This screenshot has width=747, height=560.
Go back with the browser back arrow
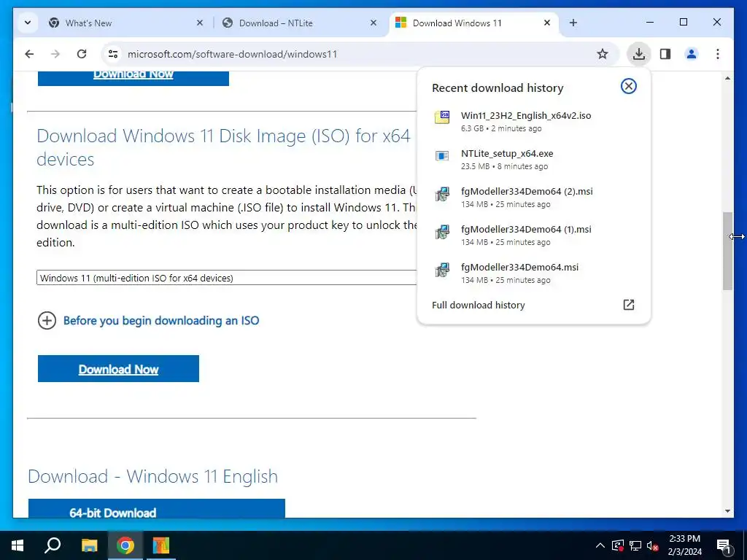(x=29, y=54)
